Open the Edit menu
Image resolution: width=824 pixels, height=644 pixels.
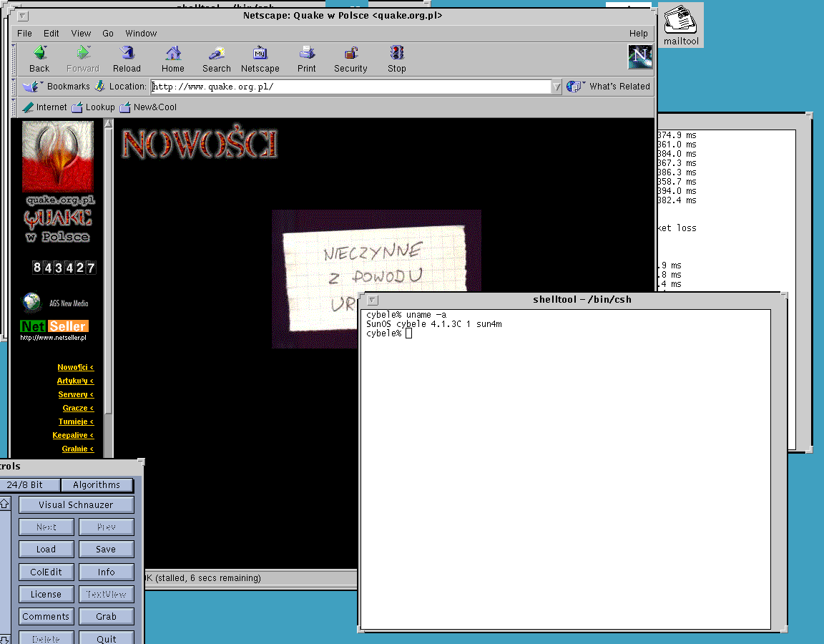click(x=51, y=33)
